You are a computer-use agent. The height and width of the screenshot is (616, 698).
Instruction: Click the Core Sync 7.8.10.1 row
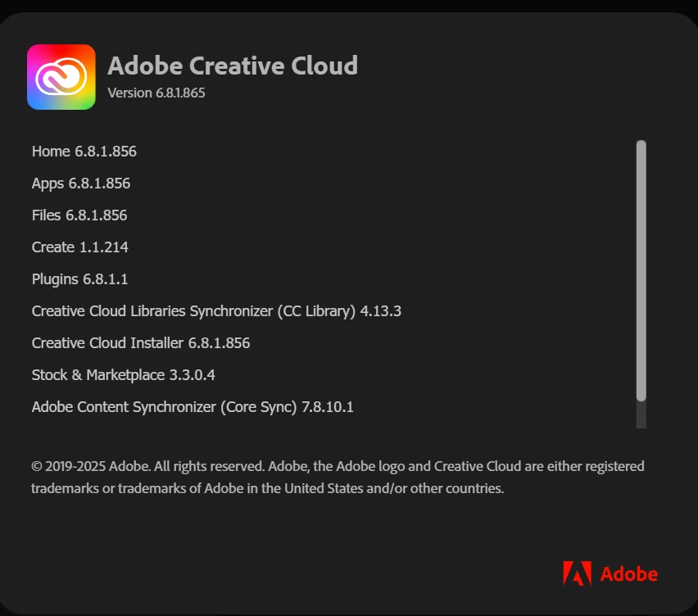click(193, 407)
